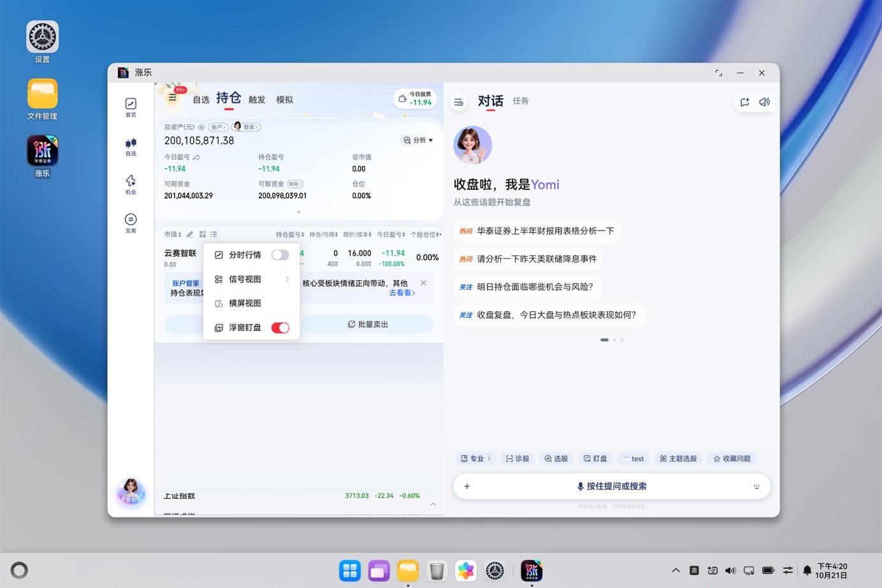Select 横屏视图 from the popup menu
The image size is (882, 588).
point(252,303)
